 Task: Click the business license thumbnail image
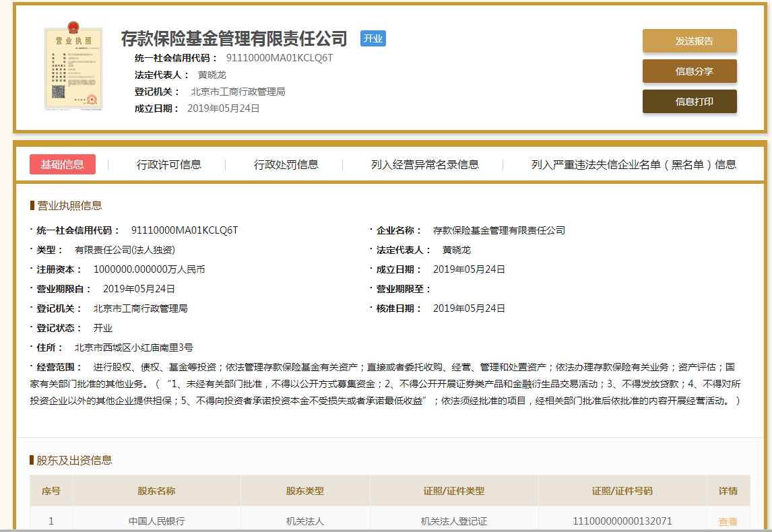coord(73,68)
